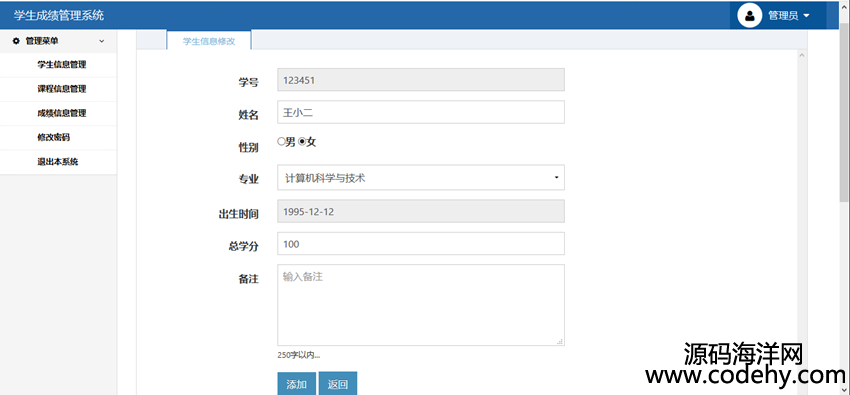Click the 出生时间 date field

421,211
